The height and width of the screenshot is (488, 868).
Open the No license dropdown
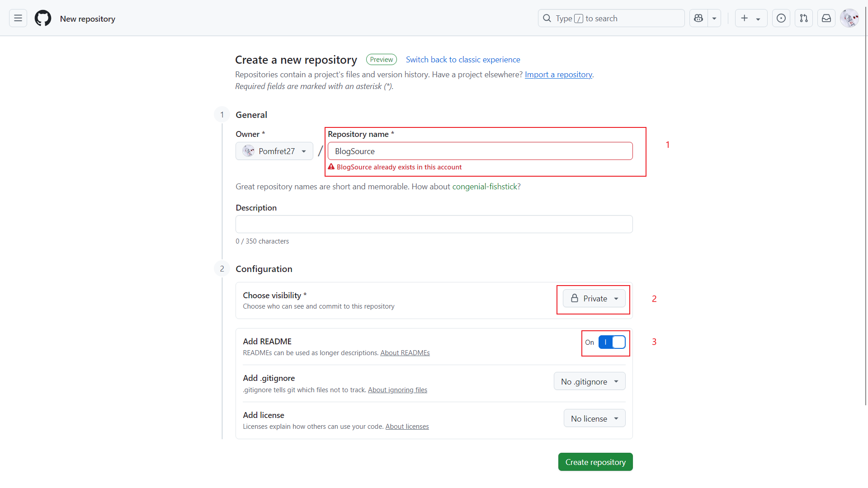click(594, 418)
